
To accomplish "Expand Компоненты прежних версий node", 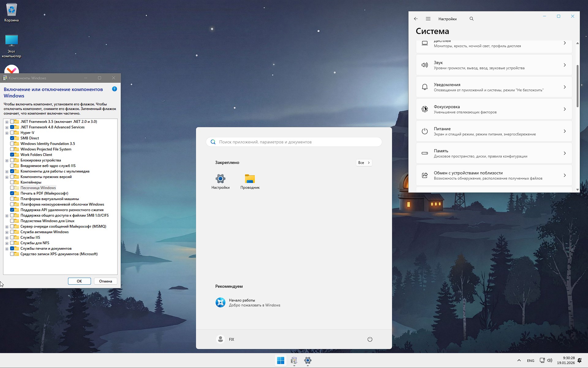I will tap(7, 177).
